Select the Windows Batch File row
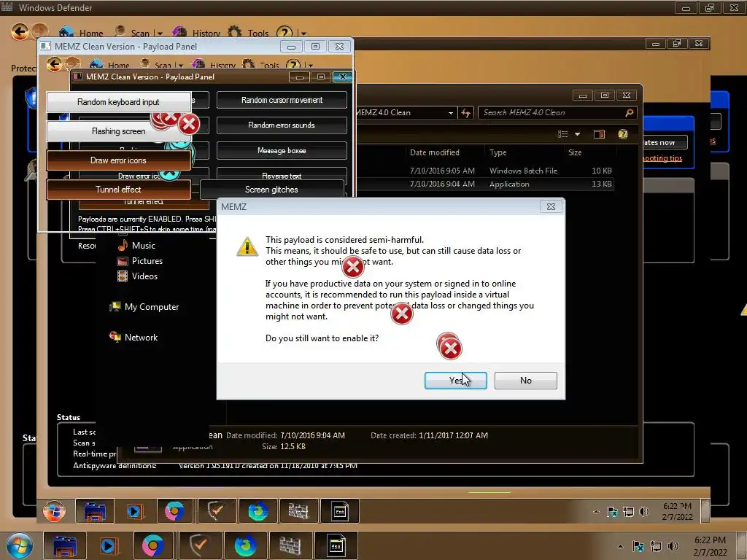 point(486,171)
